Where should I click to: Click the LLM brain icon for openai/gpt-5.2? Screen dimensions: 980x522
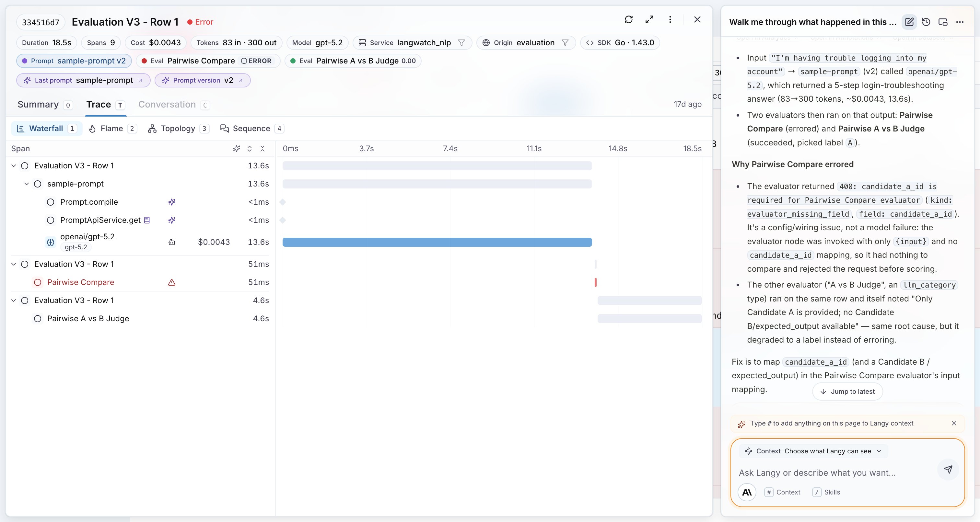[x=51, y=242]
